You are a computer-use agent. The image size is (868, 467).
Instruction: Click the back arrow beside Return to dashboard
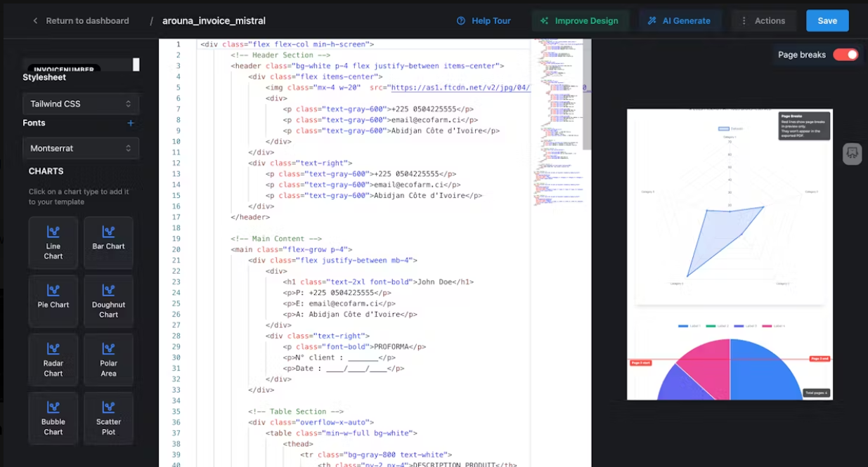pos(35,21)
